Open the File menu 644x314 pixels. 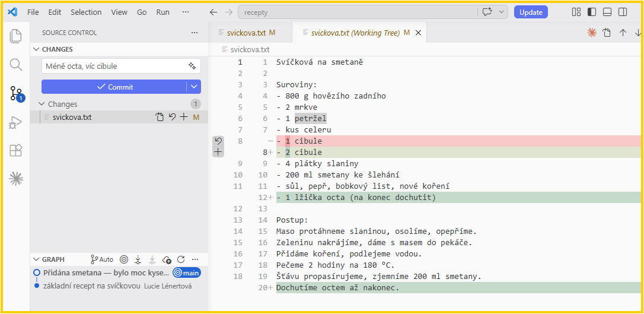pos(33,12)
